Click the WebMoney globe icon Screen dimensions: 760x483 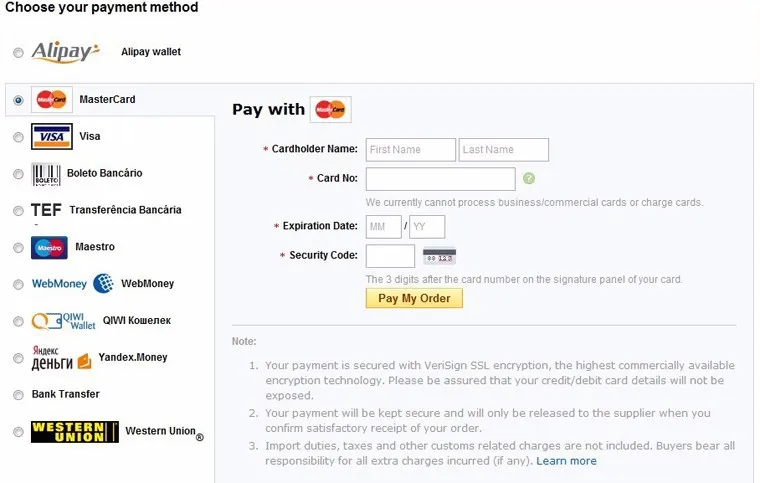(x=103, y=283)
